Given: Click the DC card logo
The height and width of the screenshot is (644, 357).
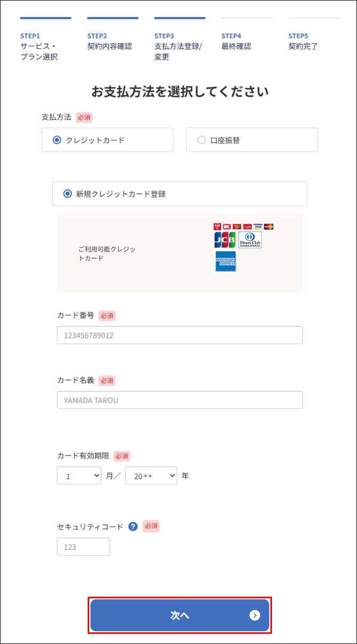Looking at the screenshot, I should (x=227, y=226).
